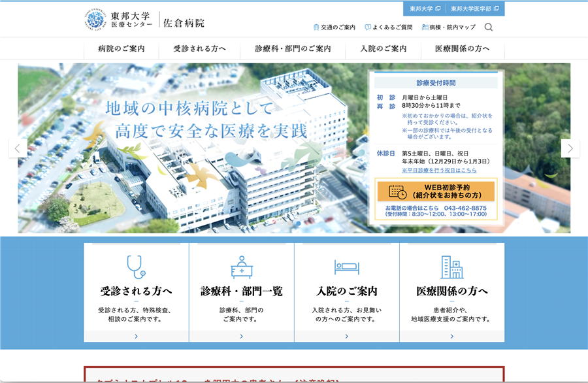This screenshot has height=383, width=588.
Task: Click the map icon beside 病棟・院内マップ
Action: pos(425,27)
